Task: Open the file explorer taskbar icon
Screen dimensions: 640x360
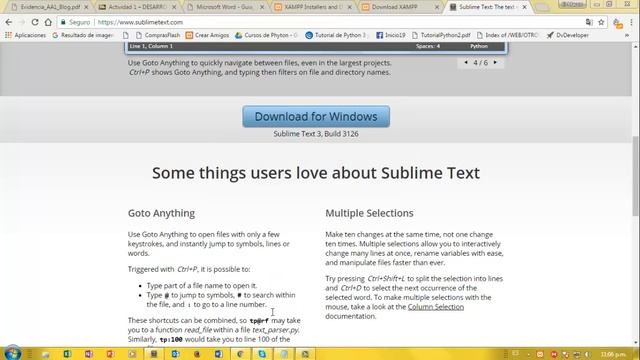Action: 45,354
